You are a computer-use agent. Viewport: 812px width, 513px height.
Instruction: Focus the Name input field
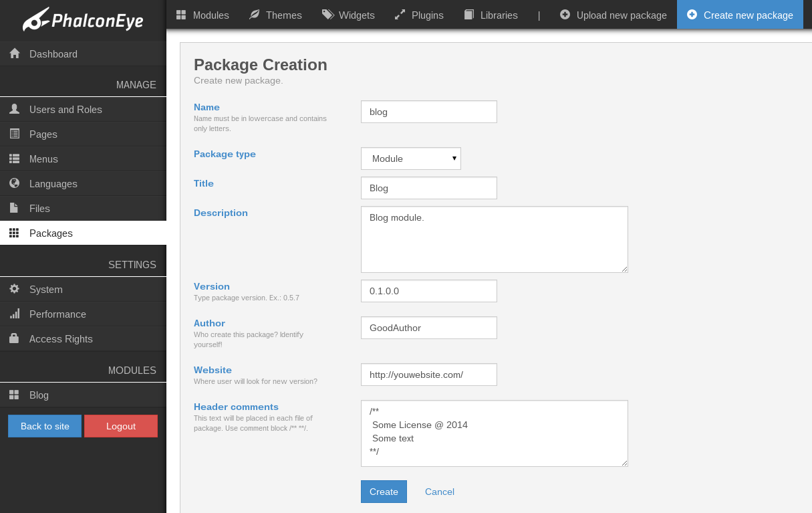pyautogui.click(x=429, y=112)
